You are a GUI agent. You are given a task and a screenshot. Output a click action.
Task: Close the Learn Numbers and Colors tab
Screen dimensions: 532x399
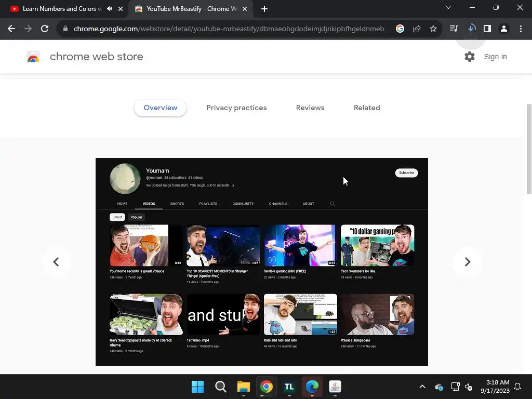coord(121,9)
